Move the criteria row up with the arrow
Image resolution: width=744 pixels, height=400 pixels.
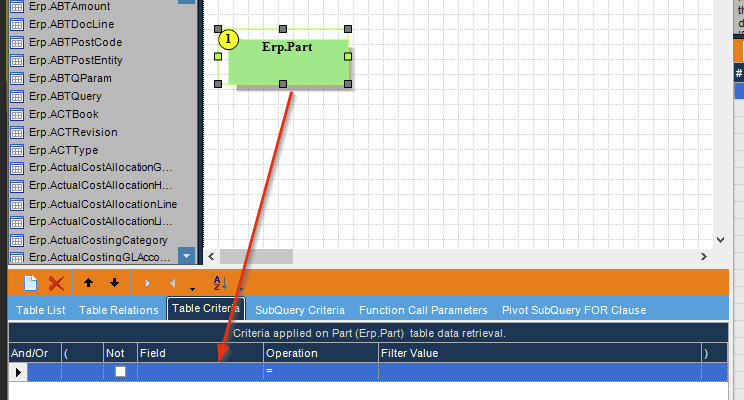tap(88, 283)
